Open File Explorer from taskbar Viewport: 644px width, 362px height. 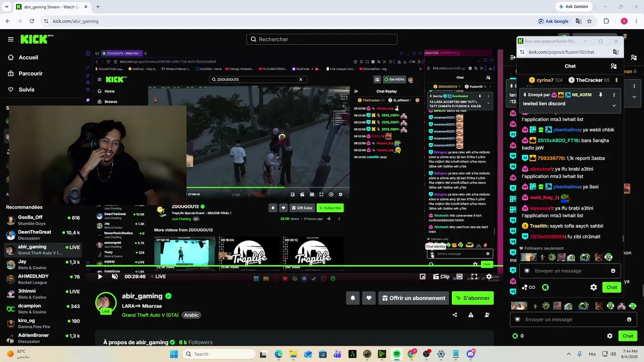(x=293, y=354)
